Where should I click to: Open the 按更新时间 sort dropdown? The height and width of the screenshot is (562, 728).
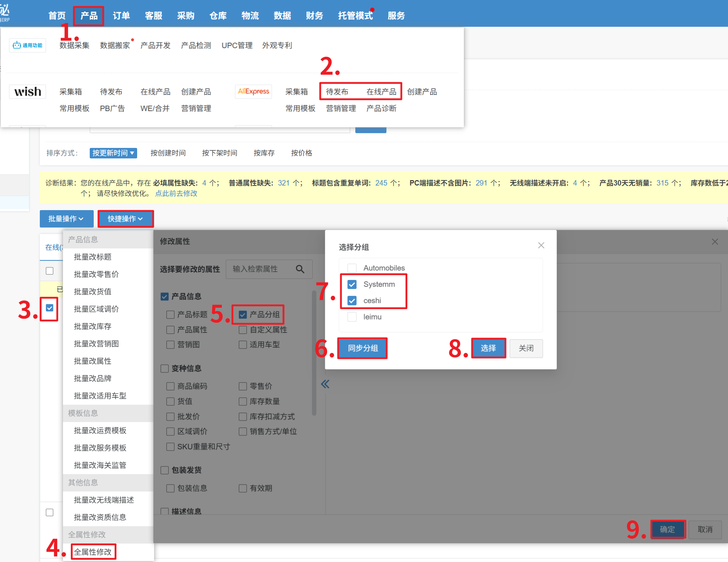[113, 153]
